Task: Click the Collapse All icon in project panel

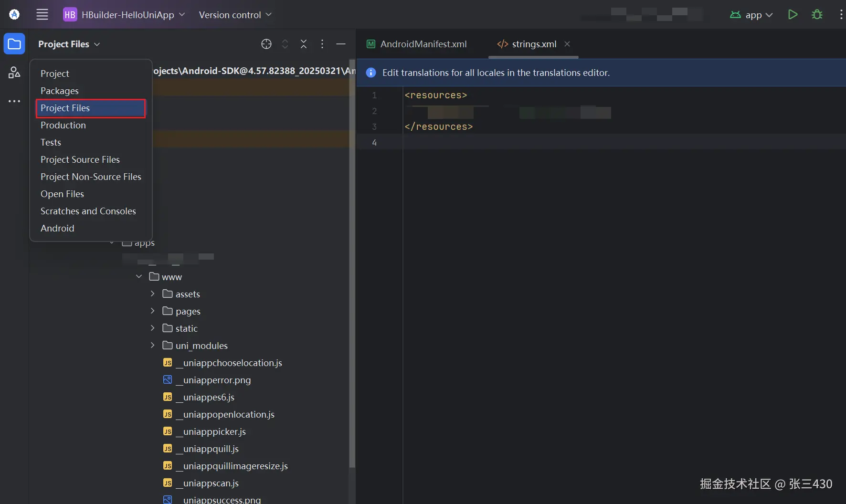Action: 304,44
